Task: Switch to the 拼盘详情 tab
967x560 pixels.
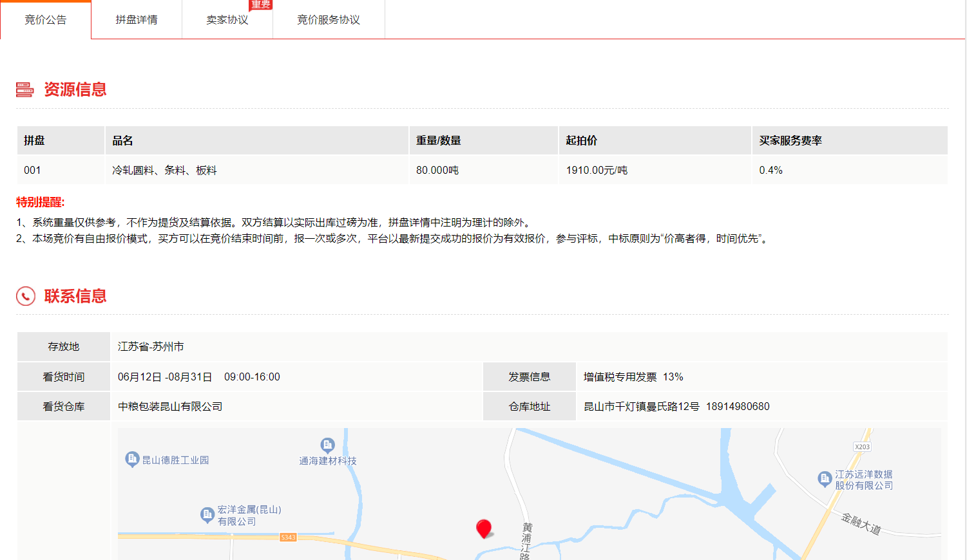Action: pos(136,20)
